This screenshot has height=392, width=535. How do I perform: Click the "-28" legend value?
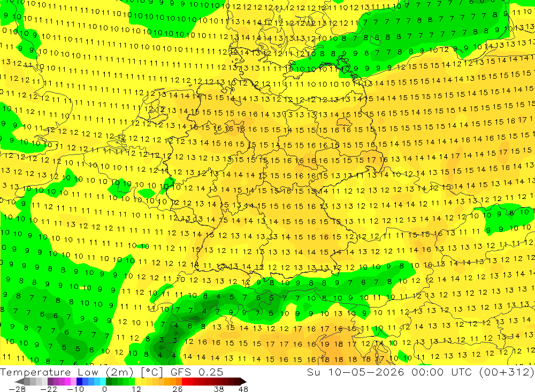point(17,389)
